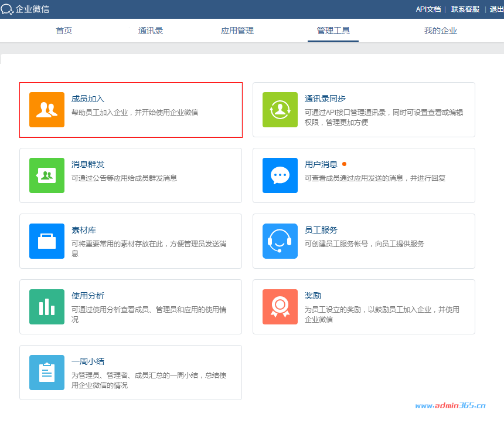
Task: Open the 奖励 title link
Action: [x=313, y=296]
